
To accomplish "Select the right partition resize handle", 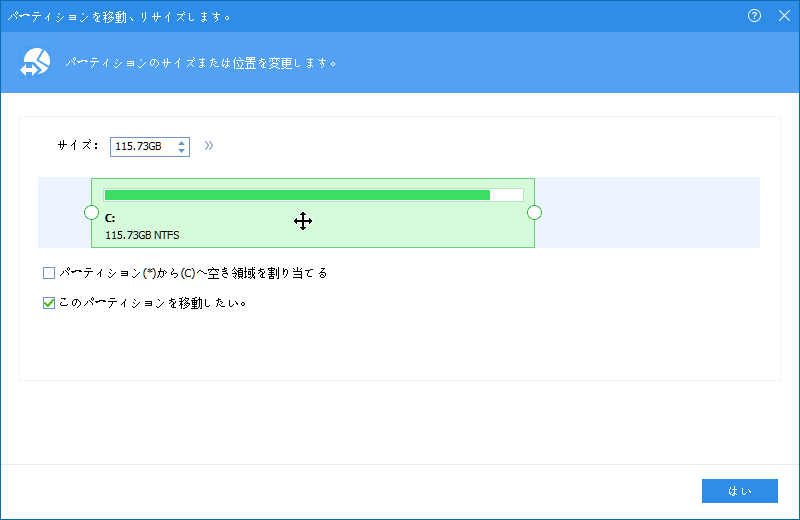I will [534, 213].
